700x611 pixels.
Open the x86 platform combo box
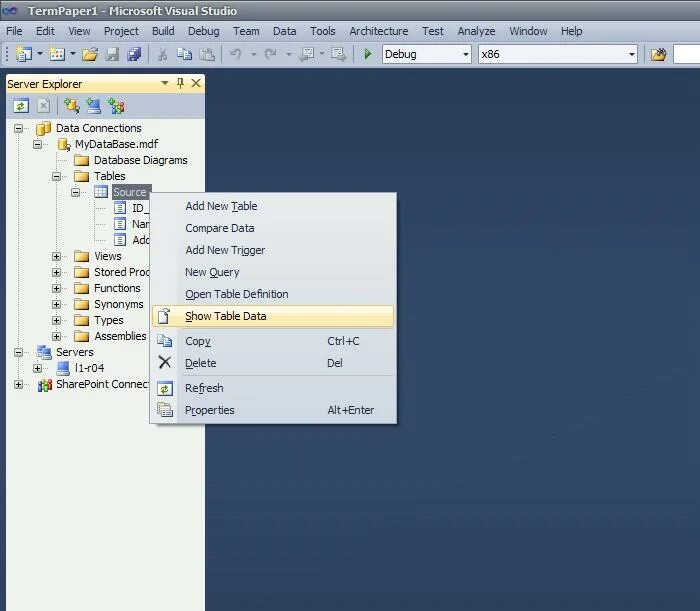tap(558, 54)
